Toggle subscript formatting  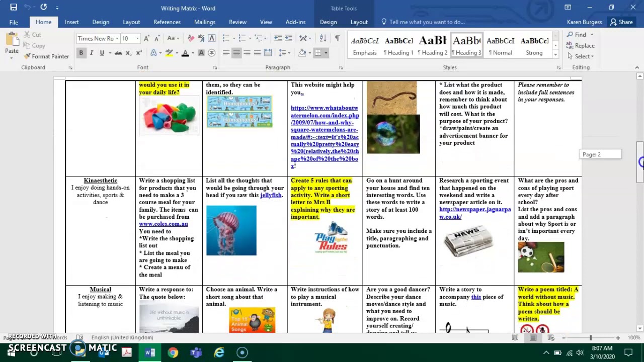(128, 53)
